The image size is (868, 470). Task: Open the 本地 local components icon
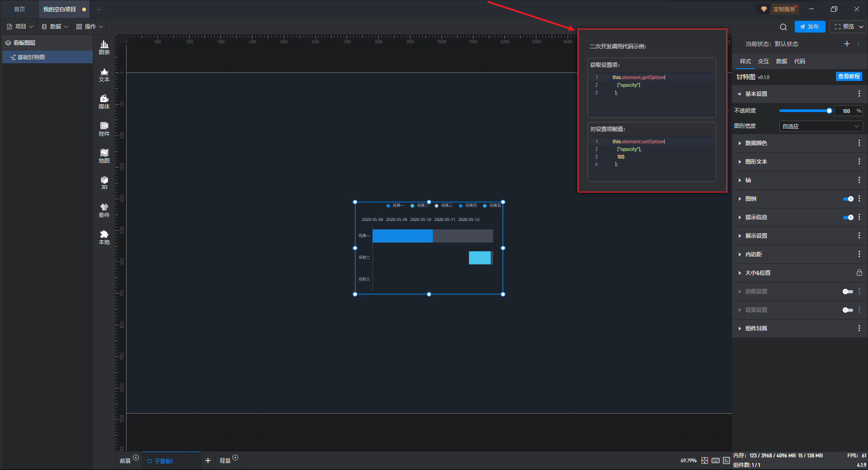tap(104, 237)
